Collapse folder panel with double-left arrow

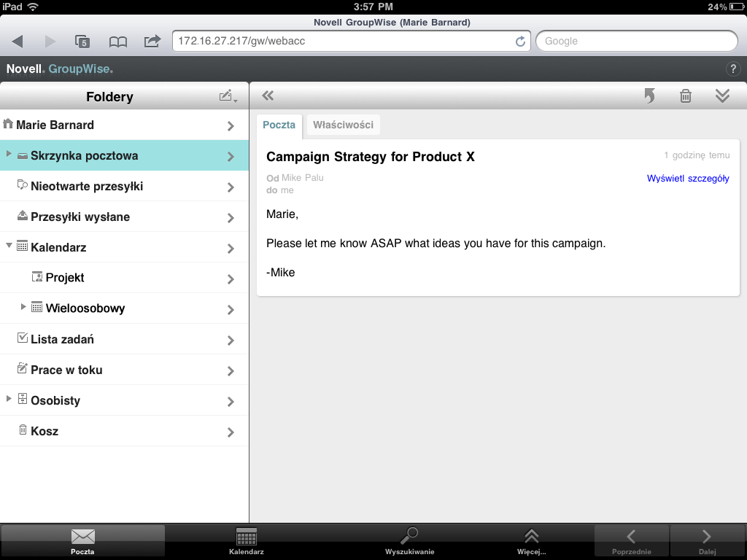pos(268,96)
